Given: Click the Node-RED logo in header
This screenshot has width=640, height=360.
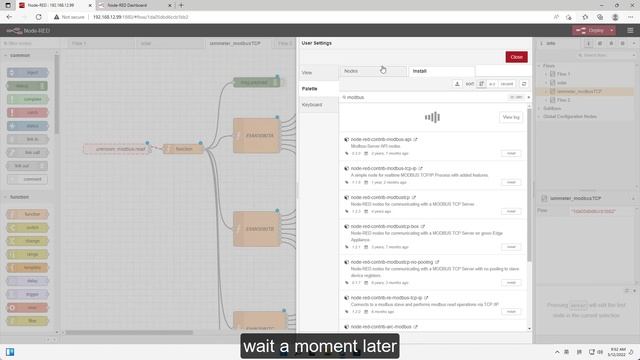Looking at the screenshot, I should point(28,31).
